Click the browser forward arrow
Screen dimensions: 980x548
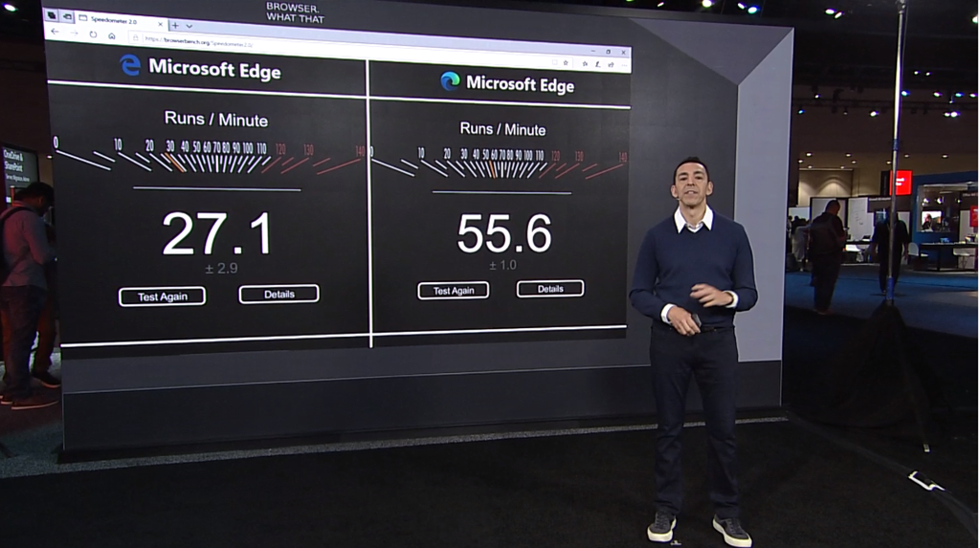click(x=74, y=33)
